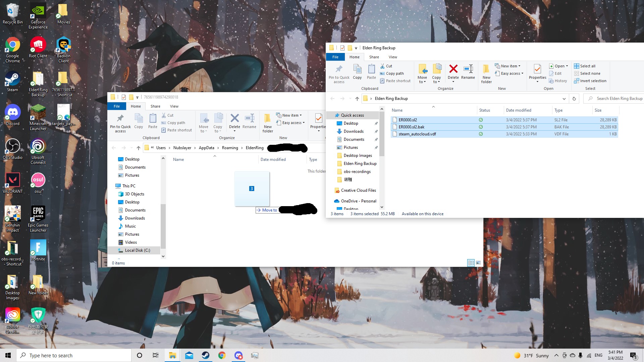This screenshot has width=644, height=362.
Task: Go up one level from the EldenRing save folder
Action: point(138,148)
